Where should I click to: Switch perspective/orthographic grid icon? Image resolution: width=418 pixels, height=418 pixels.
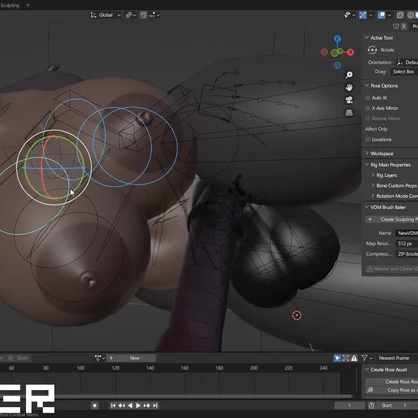(x=349, y=113)
